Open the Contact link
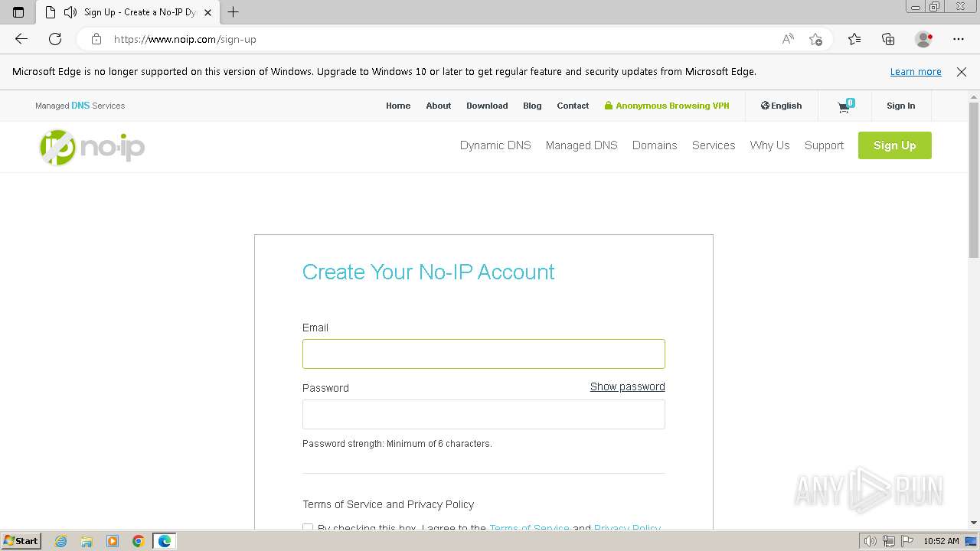Screen dimensions: 980x551 (573, 106)
